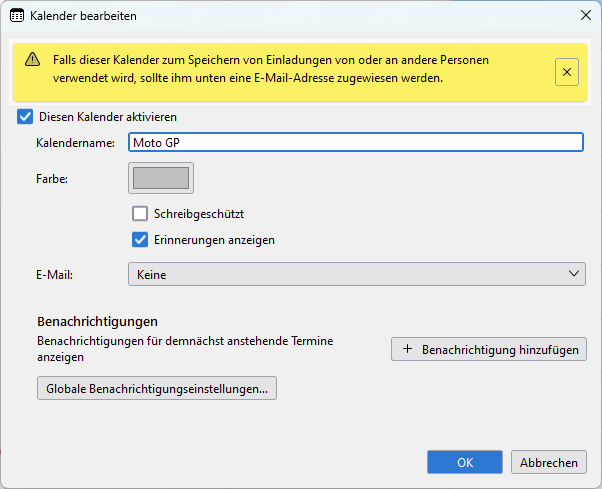Screen dimensions: 602x489
Task: Click the plus icon on Benachrichtigung hinzufügen
Action: click(407, 349)
